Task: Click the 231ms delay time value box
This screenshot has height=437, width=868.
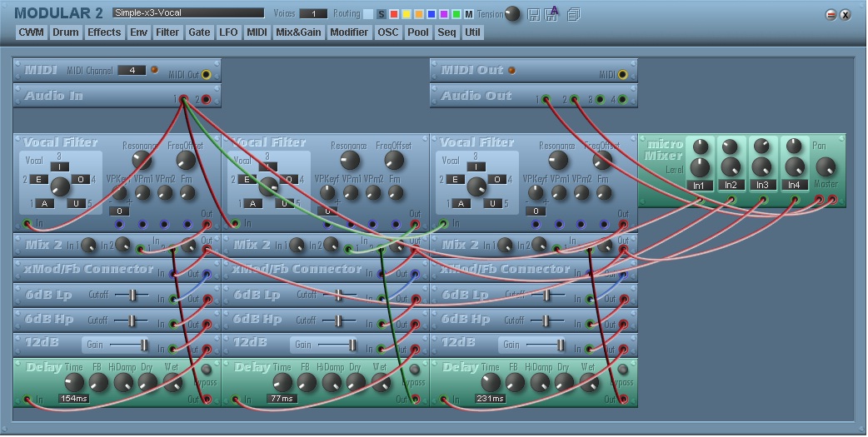Action: (491, 398)
